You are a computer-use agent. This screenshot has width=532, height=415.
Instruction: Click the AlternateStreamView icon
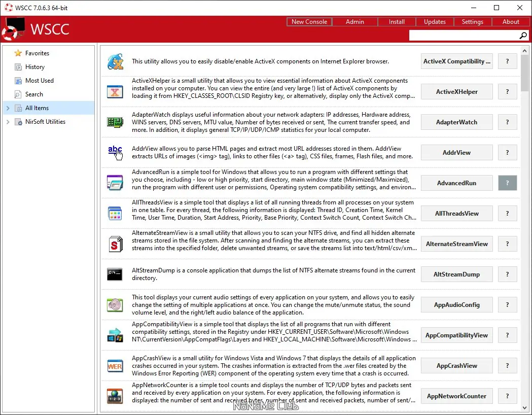(x=115, y=244)
